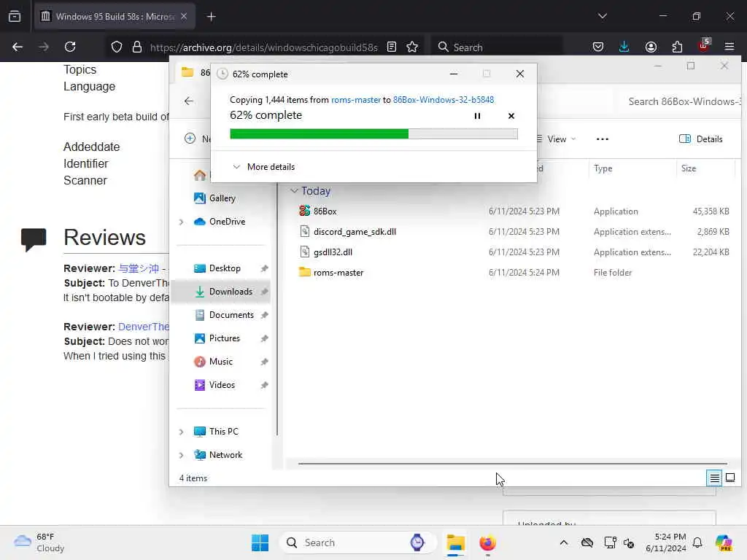Unpin Desktop using its pin icon
This screenshot has width=747, height=560.
tap(264, 268)
